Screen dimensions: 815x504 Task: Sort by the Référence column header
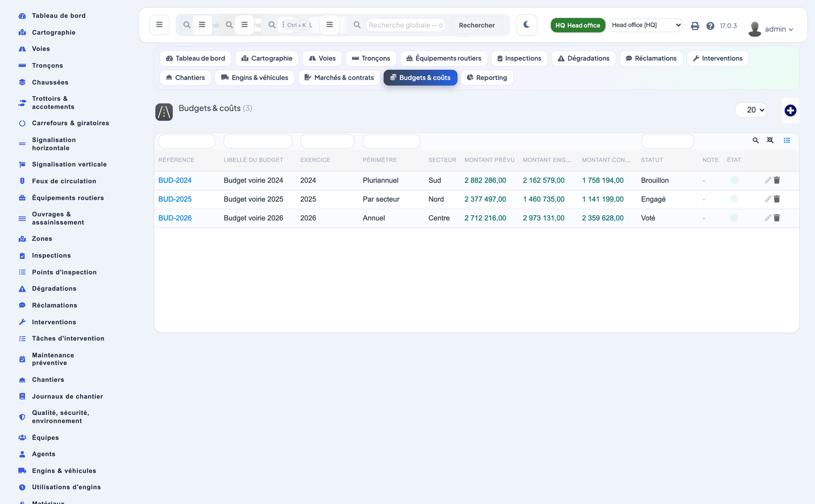pyautogui.click(x=176, y=160)
